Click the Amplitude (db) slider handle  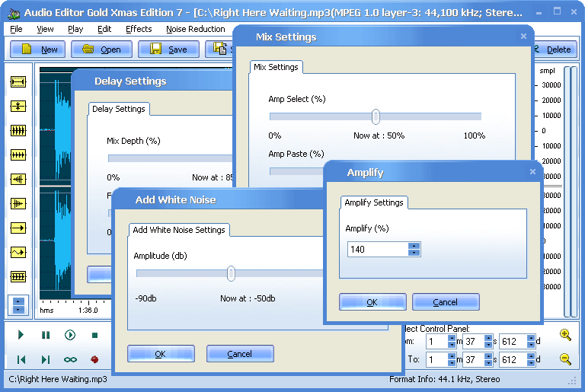click(x=231, y=273)
